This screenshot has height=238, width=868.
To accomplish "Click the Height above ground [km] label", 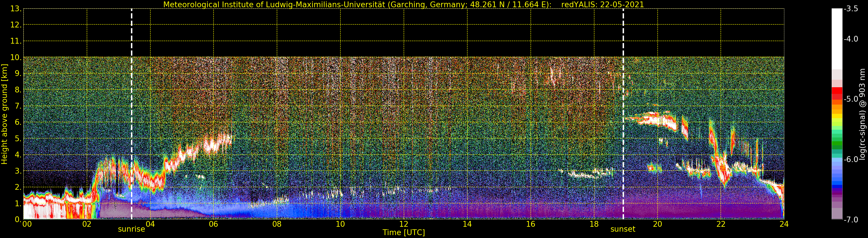I will tap(4, 114).
